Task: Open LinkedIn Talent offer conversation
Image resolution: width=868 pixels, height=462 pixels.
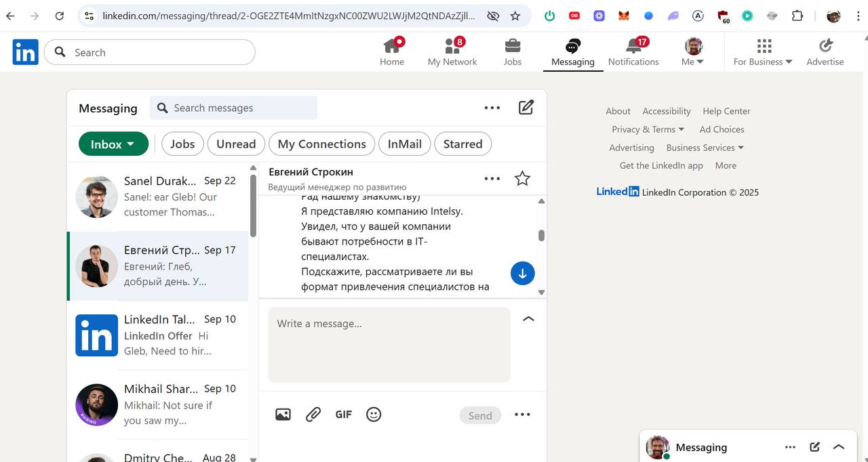Action: point(157,335)
